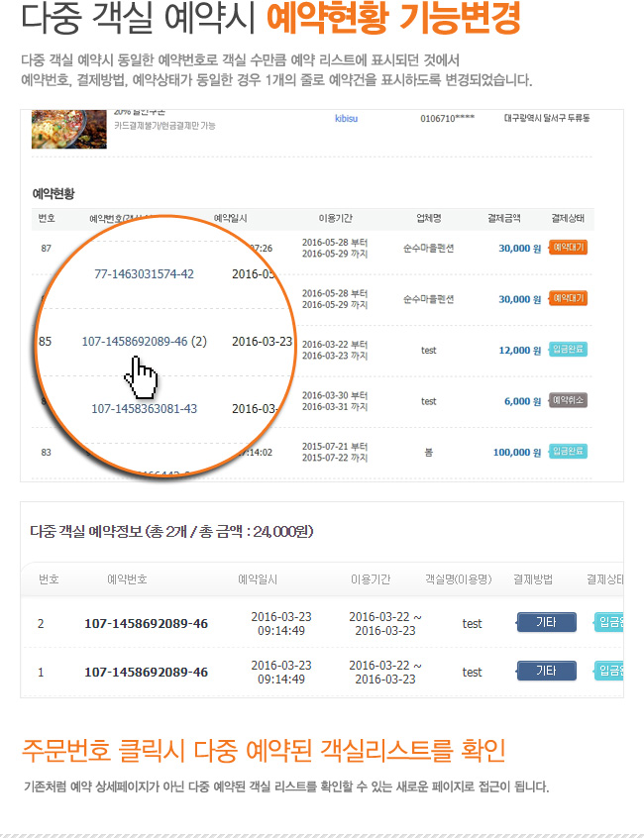Image resolution: width=644 pixels, height=838 pixels.
Task: Click the 30,000 원 amount in row 87
Action: (519, 249)
